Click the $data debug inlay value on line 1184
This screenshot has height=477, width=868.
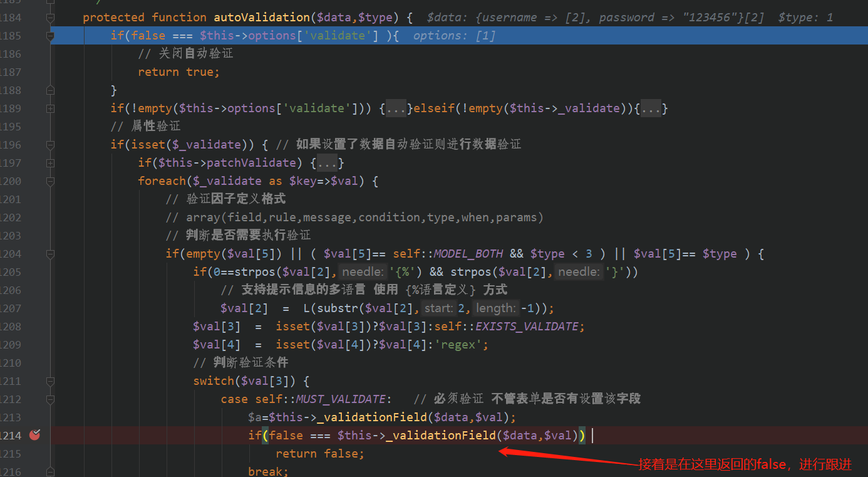point(596,18)
